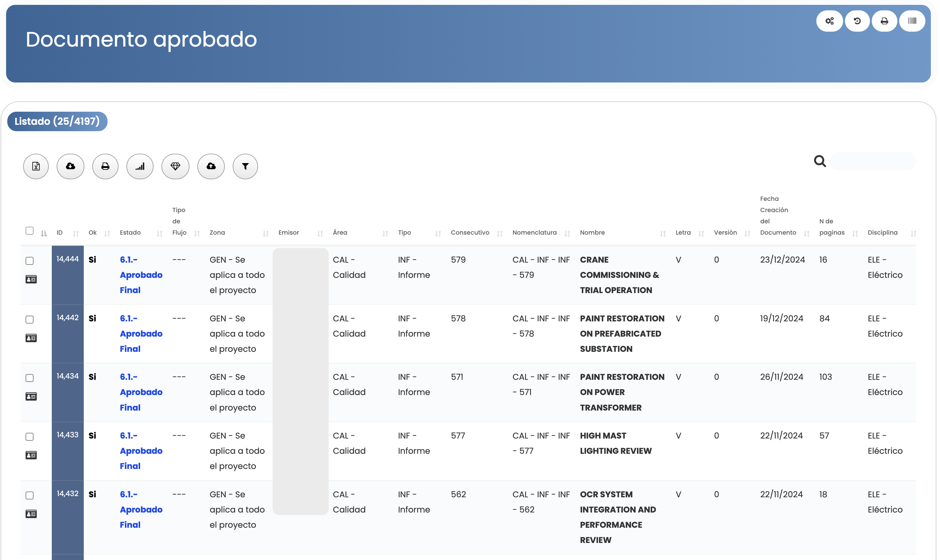This screenshot has width=940, height=560.
Task: Open the cloud upload tool
Action: coord(211,166)
